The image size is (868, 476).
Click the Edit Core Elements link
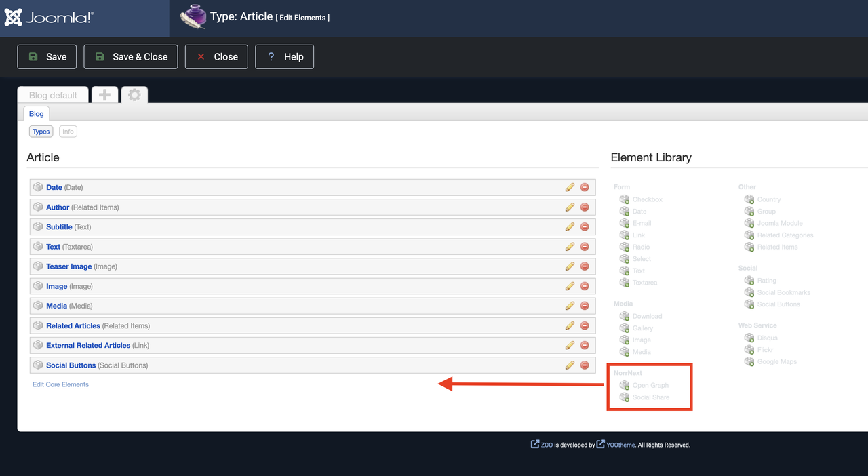[60, 384]
